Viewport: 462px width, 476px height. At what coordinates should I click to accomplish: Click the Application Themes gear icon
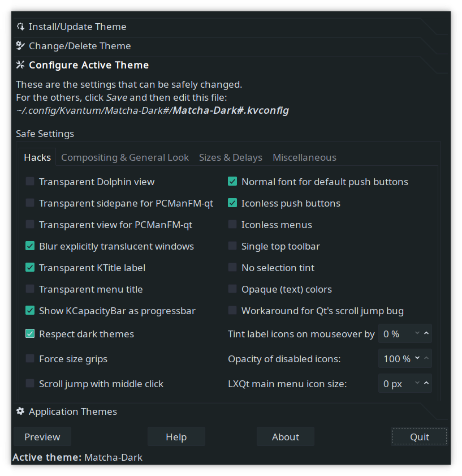[x=20, y=411]
